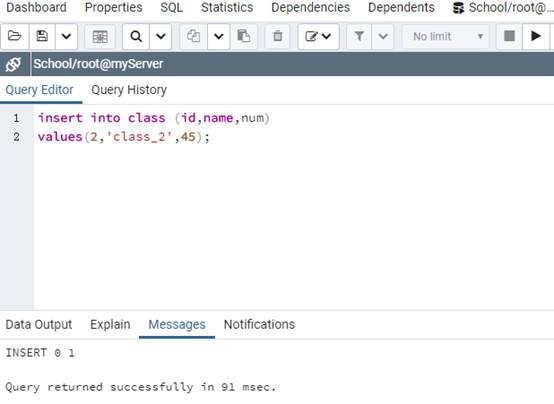Image resolution: width=554 pixels, height=404 pixels.
Task: Click the Stop query square button
Action: (509, 36)
